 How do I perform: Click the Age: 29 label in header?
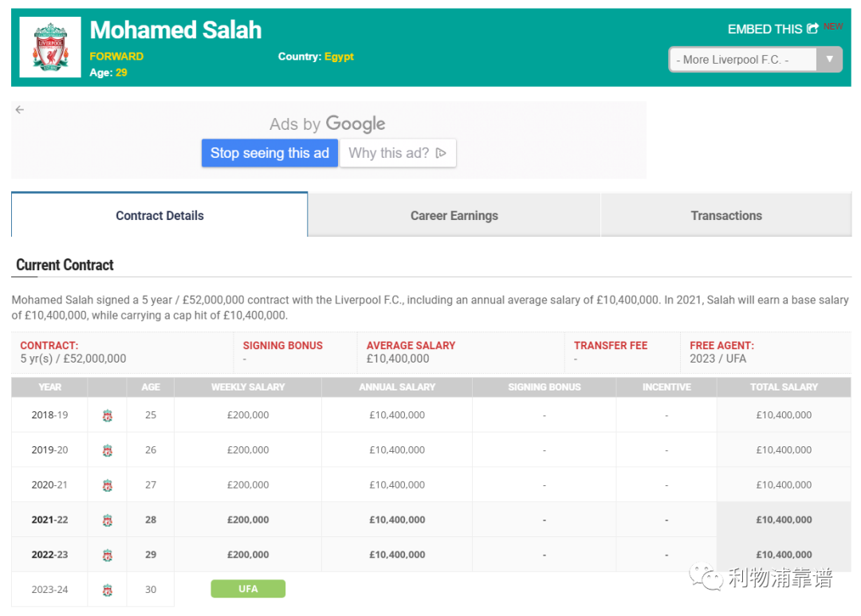click(x=108, y=73)
